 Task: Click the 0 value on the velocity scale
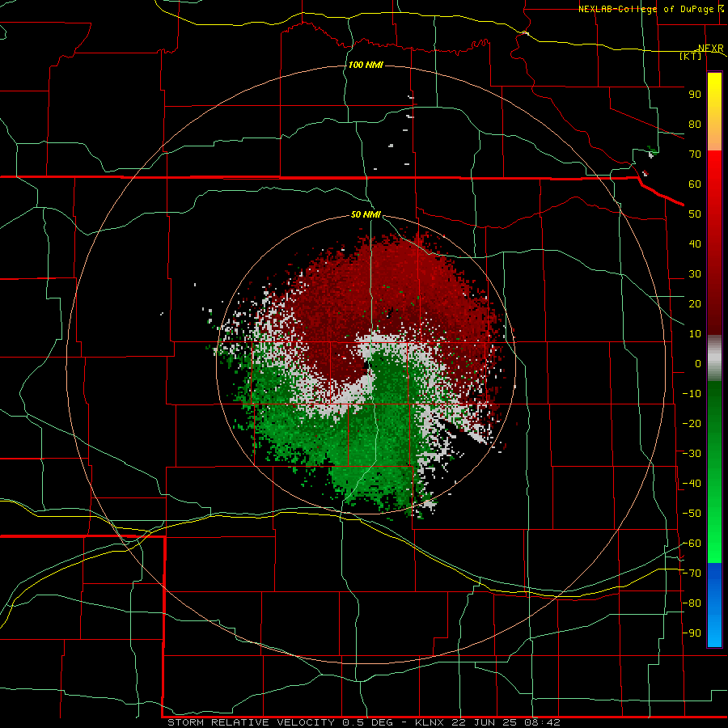tap(698, 364)
